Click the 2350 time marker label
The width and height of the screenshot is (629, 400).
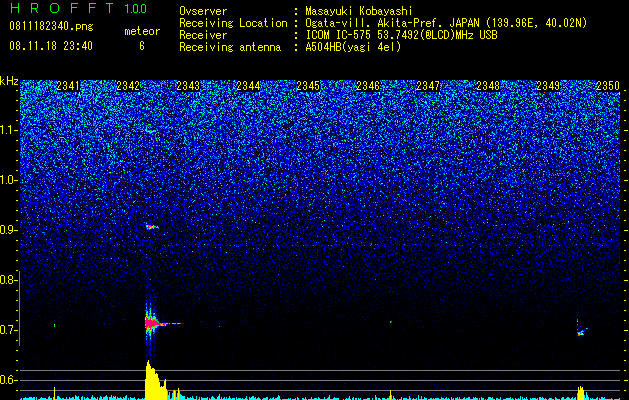click(x=608, y=86)
